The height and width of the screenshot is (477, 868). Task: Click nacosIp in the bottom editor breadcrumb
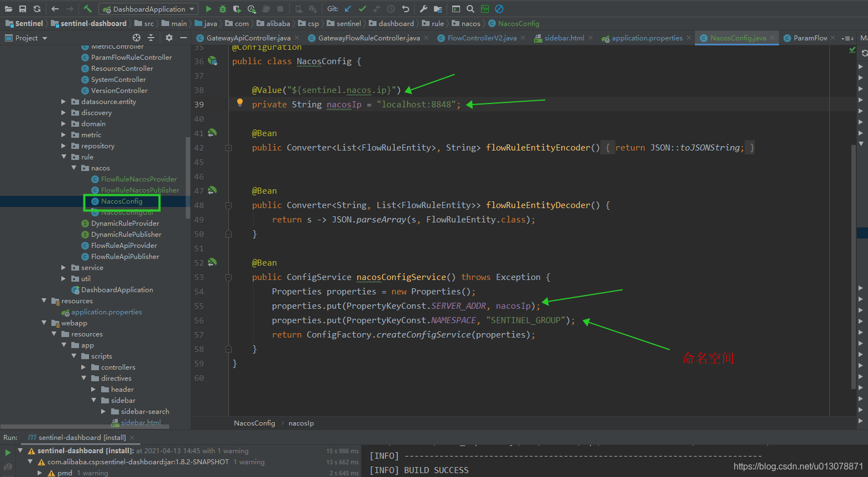tap(301, 423)
